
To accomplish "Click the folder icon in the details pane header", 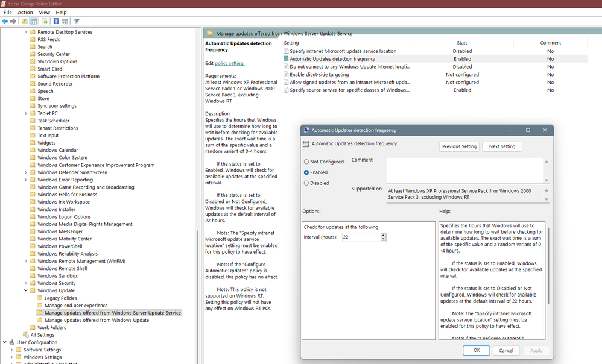I will [210, 33].
